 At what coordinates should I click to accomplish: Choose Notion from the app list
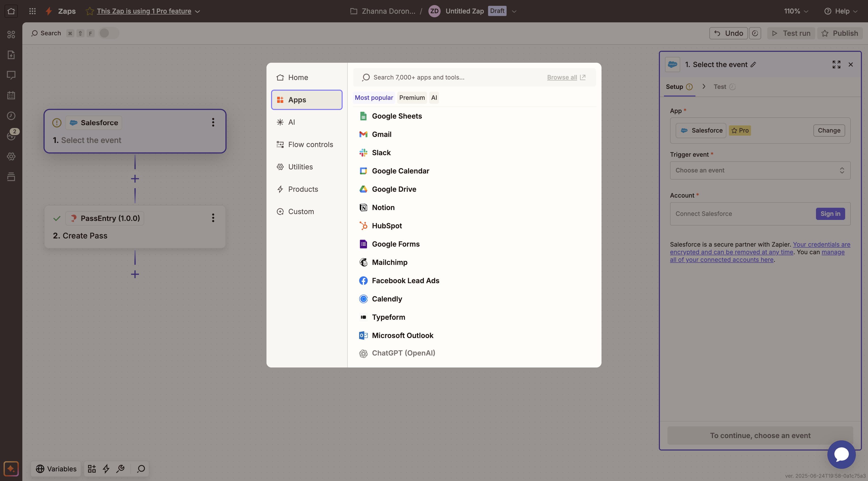pyautogui.click(x=474, y=207)
